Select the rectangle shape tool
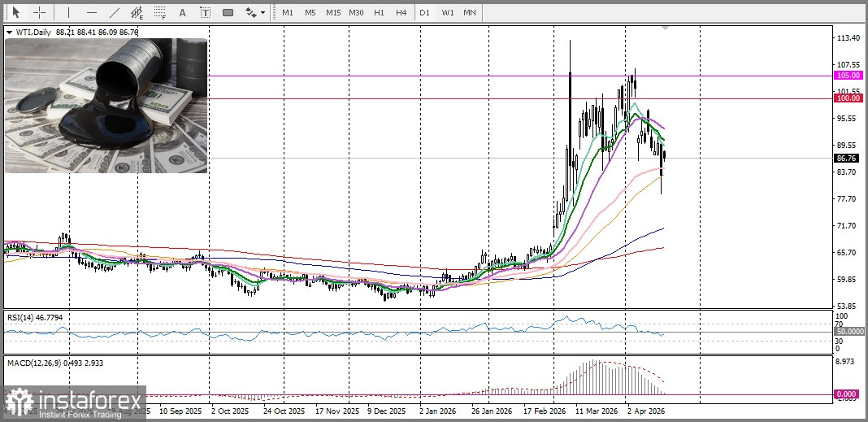This screenshot has height=422, width=868. click(x=228, y=12)
